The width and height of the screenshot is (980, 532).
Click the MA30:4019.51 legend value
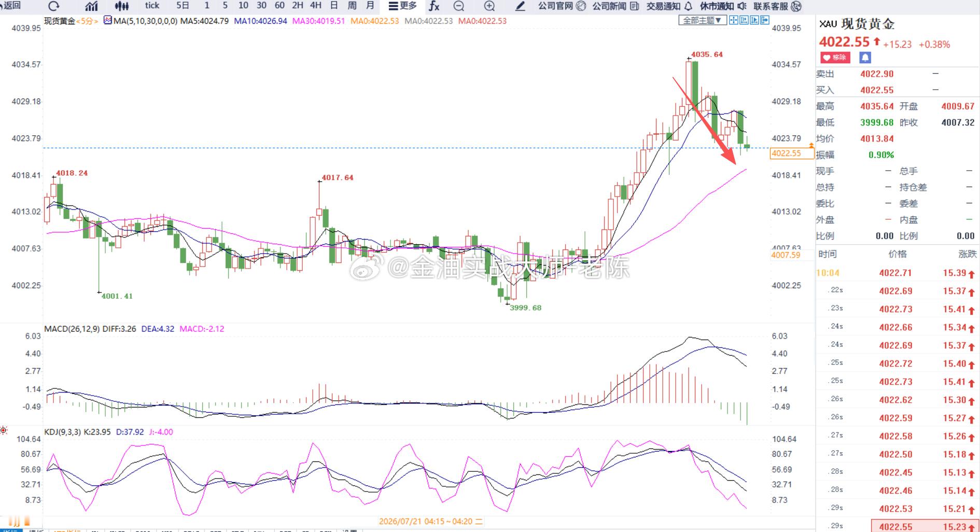[318, 21]
